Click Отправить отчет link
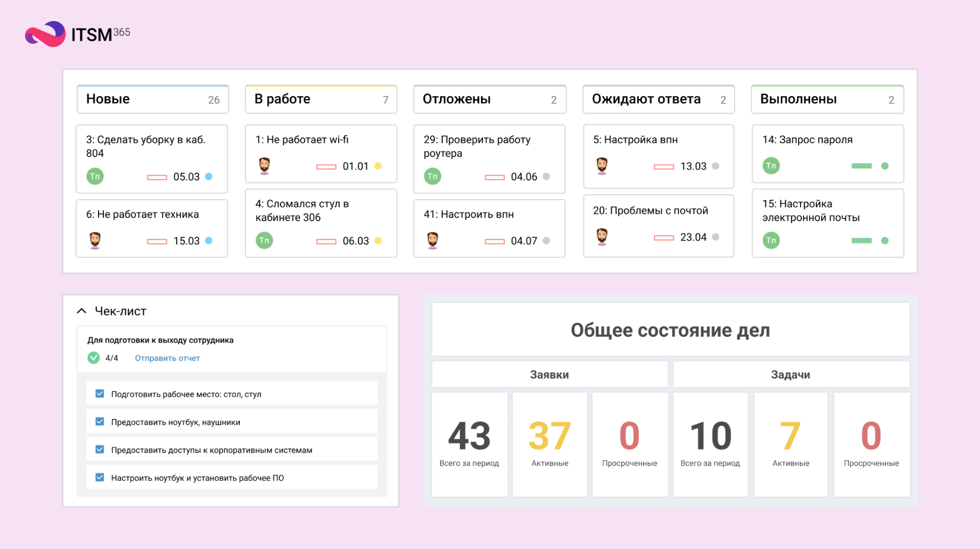This screenshot has height=549, width=980. 168,357
